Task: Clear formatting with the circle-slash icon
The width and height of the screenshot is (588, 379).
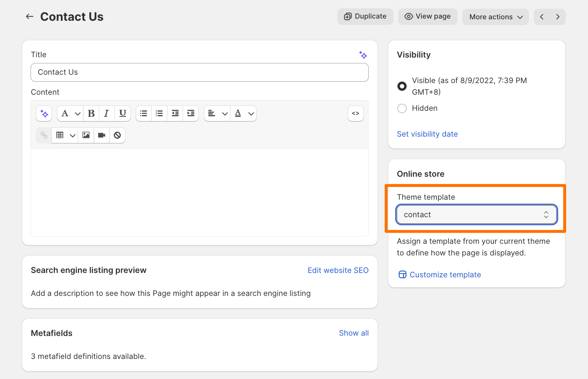Action: (x=117, y=135)
